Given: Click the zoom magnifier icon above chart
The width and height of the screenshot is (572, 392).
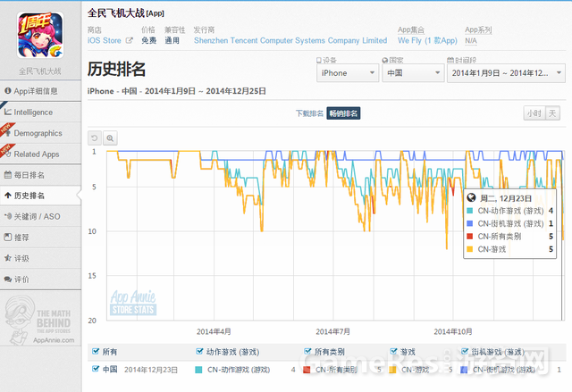Looking at the screenshot, I should pyautogui.click(x=110, y=138).
